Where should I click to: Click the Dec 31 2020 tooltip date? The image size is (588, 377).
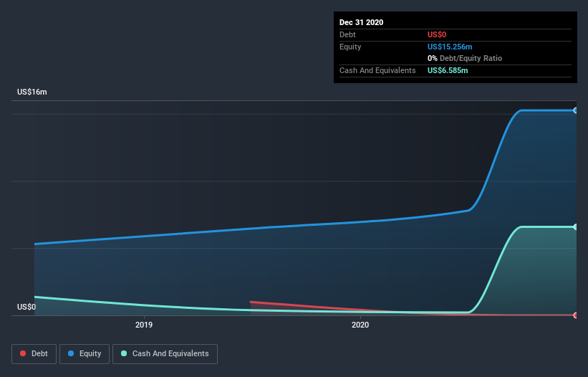tap(361, 22)
